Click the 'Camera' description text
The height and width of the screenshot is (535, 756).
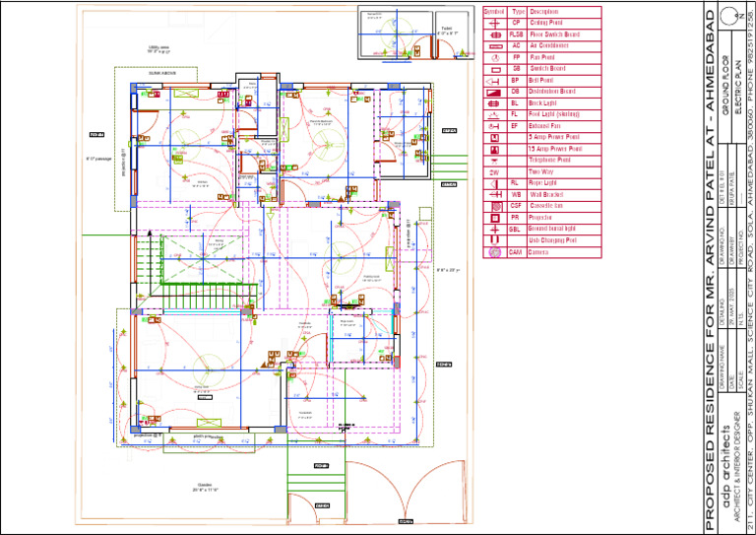tap(538, 252)
